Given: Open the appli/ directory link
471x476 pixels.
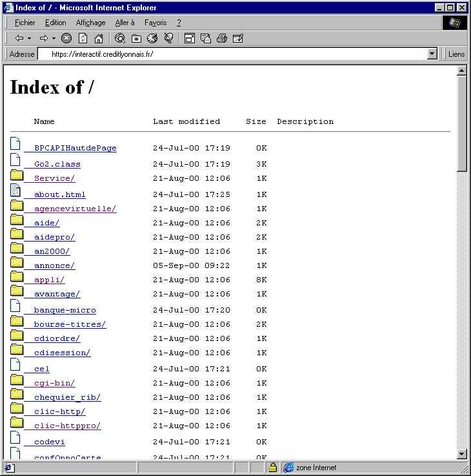Looking at the screenshot, I should coord(49,280).
